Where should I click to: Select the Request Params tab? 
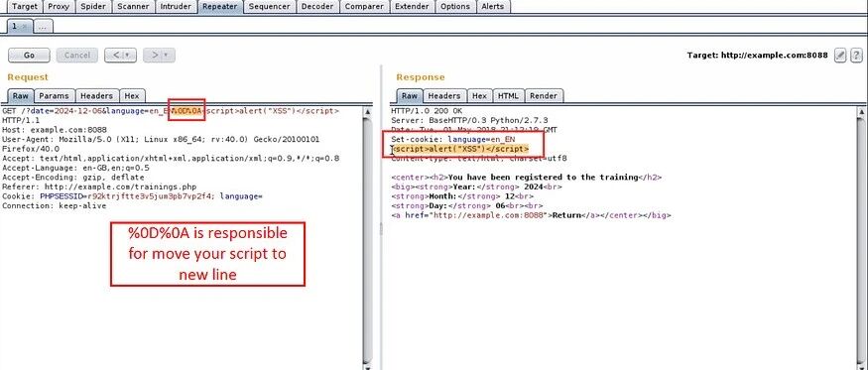click(54, 96)
